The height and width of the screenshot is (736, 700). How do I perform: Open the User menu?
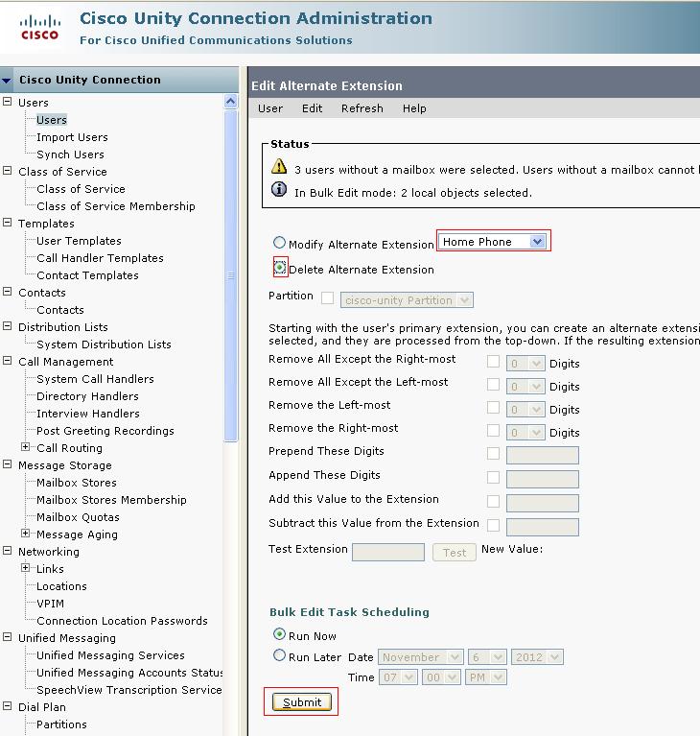click(x=270, y=108)
